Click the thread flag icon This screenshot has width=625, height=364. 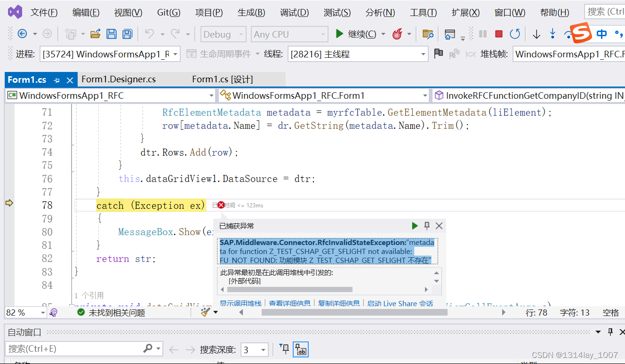(x=438, y=54)
